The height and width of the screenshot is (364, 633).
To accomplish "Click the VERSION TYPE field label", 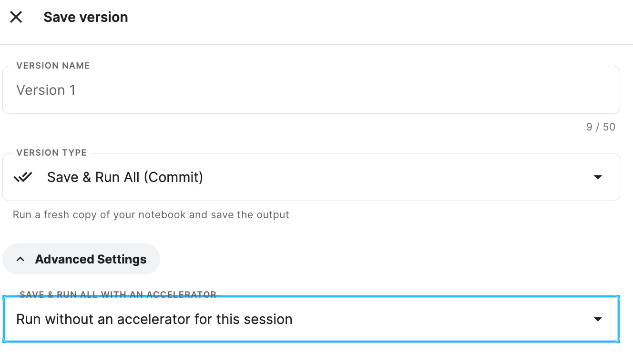I will [x=51, y=153].
